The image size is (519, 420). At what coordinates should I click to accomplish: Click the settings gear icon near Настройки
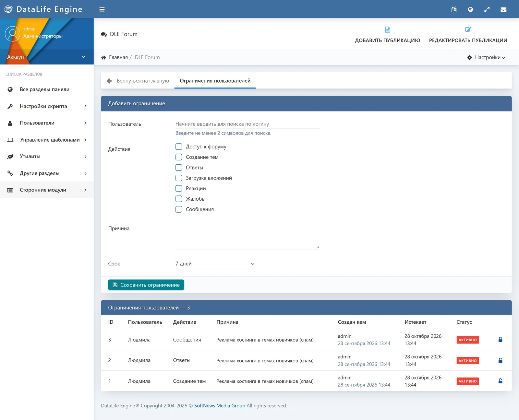(469, 57)
